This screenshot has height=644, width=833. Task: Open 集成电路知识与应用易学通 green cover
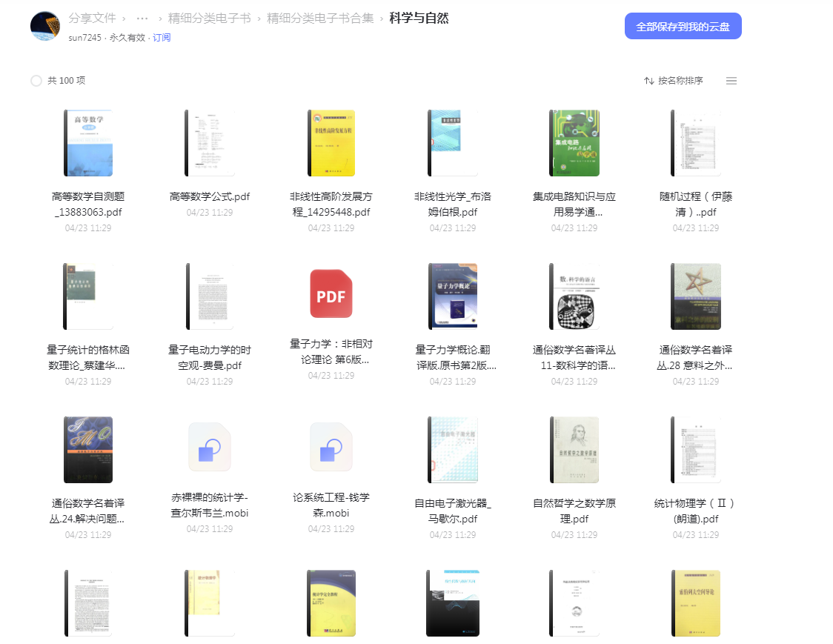(x=574, y=142)
